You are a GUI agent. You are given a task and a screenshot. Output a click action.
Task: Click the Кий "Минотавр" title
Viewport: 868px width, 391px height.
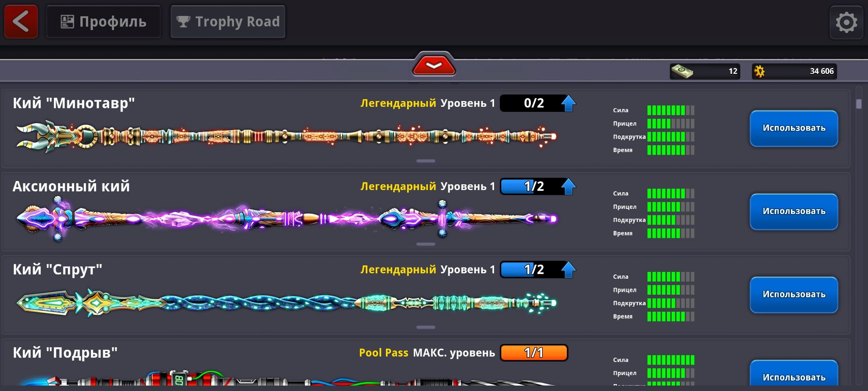74,103
